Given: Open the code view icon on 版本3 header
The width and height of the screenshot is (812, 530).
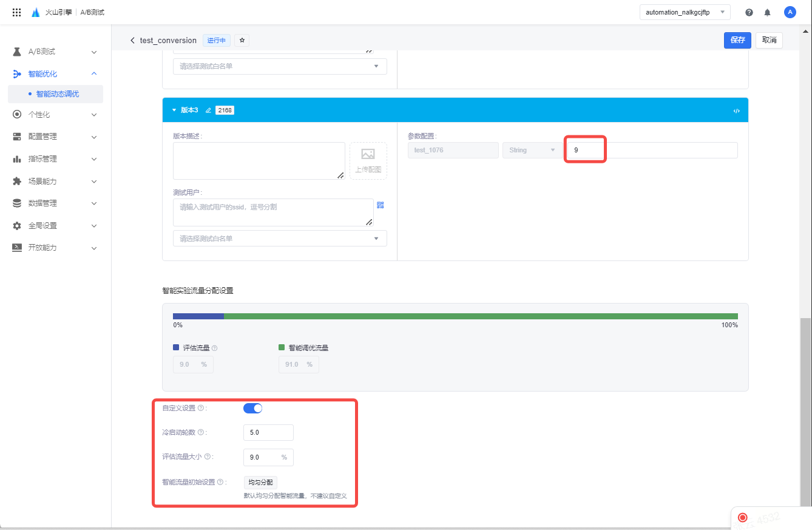Looking at the screenshot, I should [x=736, y=111].
